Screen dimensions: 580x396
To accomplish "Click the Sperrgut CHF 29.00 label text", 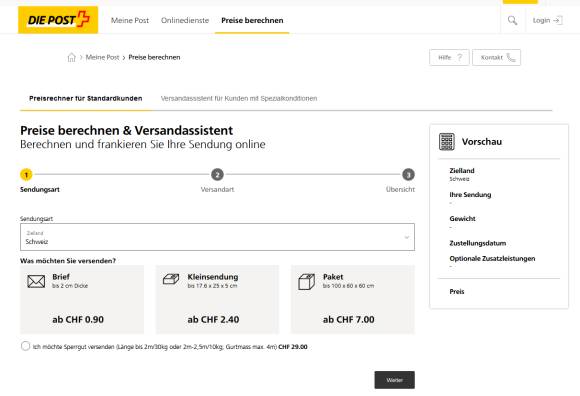I will coord(170,347).
